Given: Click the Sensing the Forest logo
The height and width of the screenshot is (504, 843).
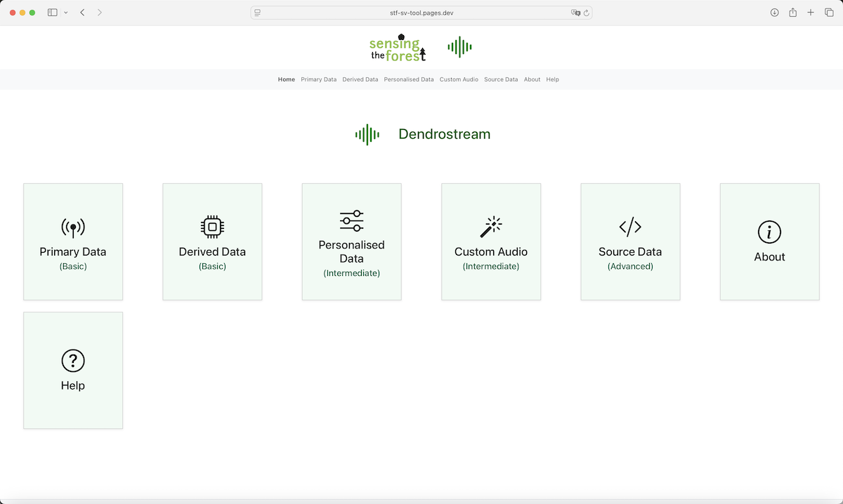Looking at the screenshot, I should point(397,47).
